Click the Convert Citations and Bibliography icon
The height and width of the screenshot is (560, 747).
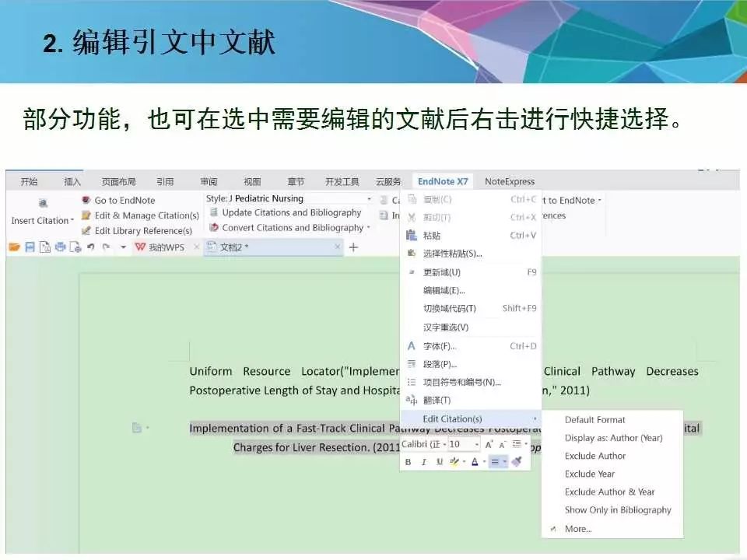(214, 227)
